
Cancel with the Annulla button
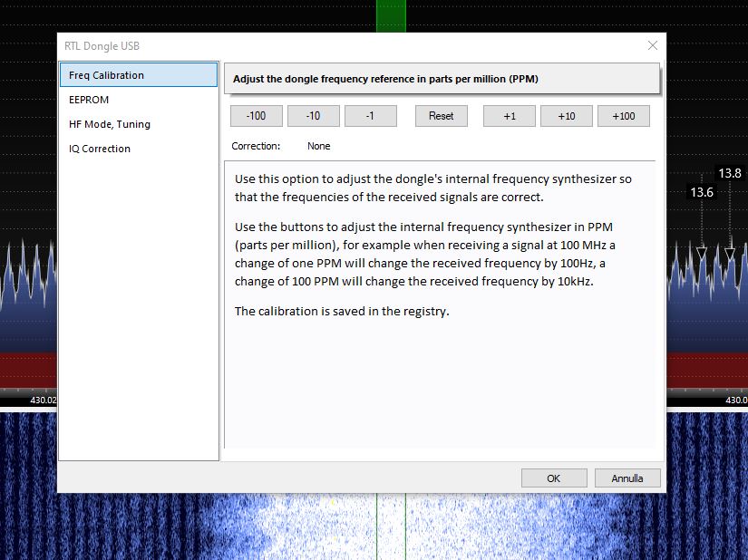pos(627,478)
